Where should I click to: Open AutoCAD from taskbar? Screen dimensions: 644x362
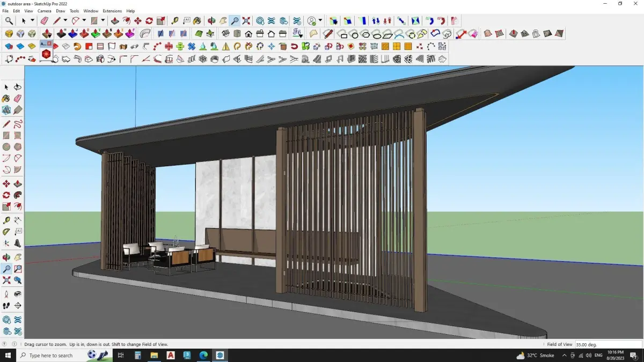171,355
